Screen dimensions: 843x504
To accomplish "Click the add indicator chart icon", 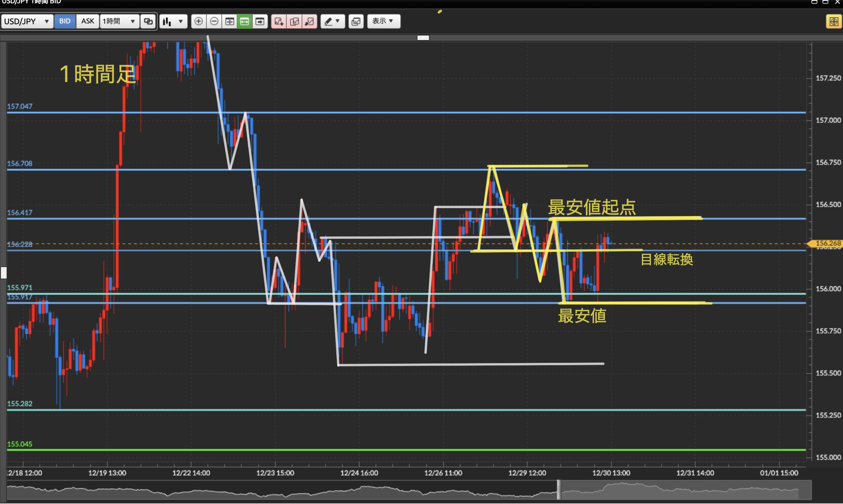I will 279,21.
